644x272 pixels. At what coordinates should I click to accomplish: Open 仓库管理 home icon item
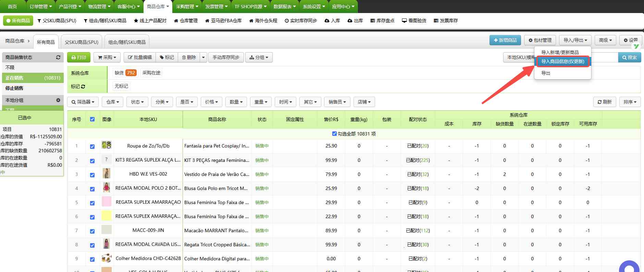tap(186, 21)
